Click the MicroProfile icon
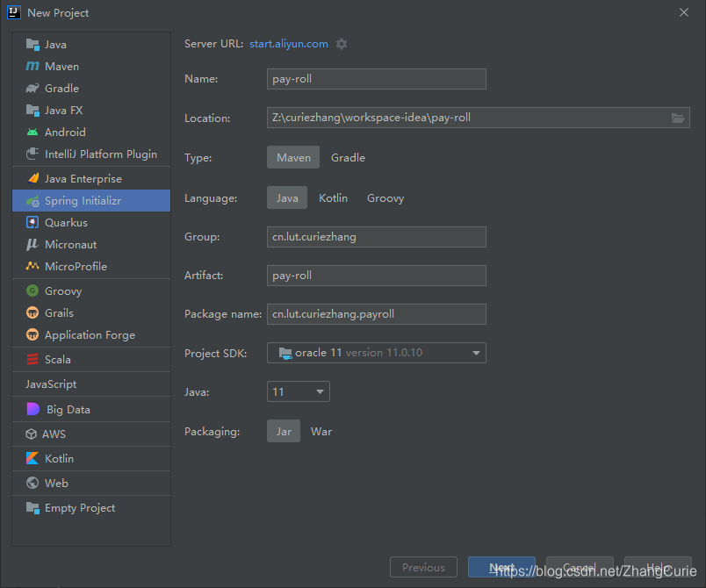Image resolution: width=706 pixels, height=588 pixels. pos(32,266)
